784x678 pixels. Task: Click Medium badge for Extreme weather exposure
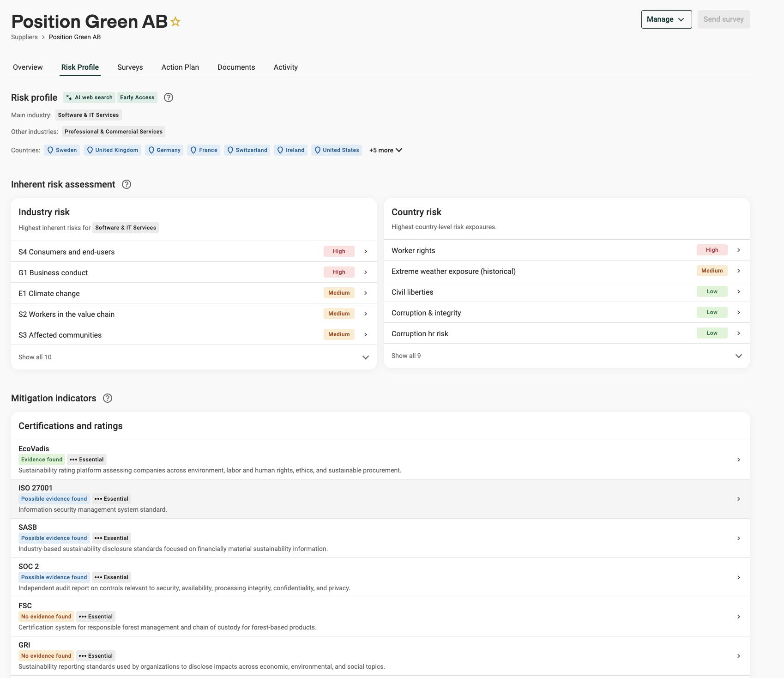712,271
